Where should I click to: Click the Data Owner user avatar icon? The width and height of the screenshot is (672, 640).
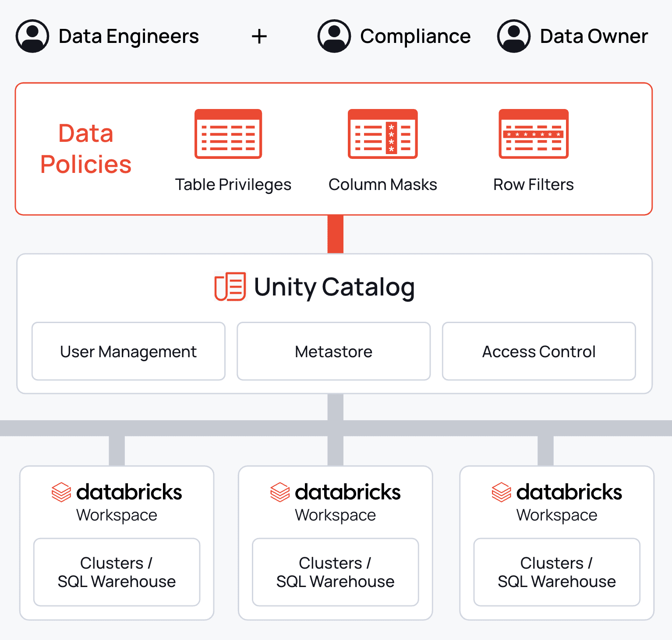coord(514,36)
